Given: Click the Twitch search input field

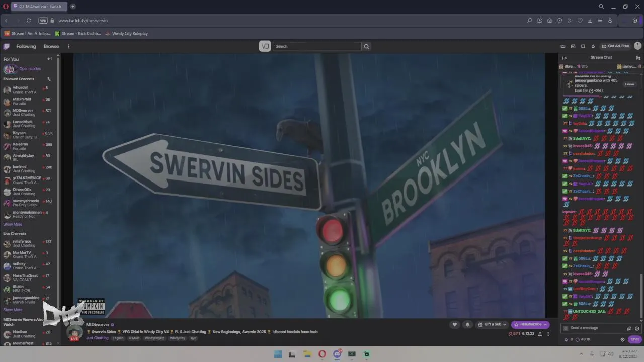Looking at the screenshot, I should click(317, 46).
